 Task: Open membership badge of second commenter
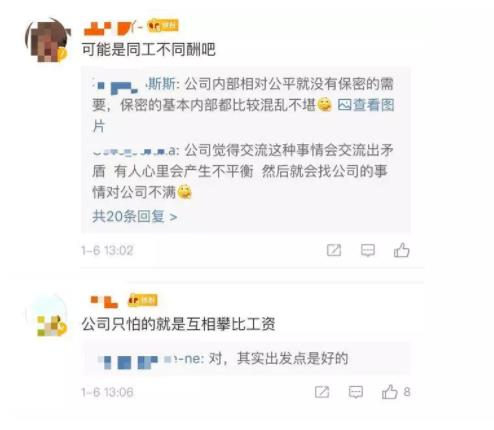pos(143,300)
